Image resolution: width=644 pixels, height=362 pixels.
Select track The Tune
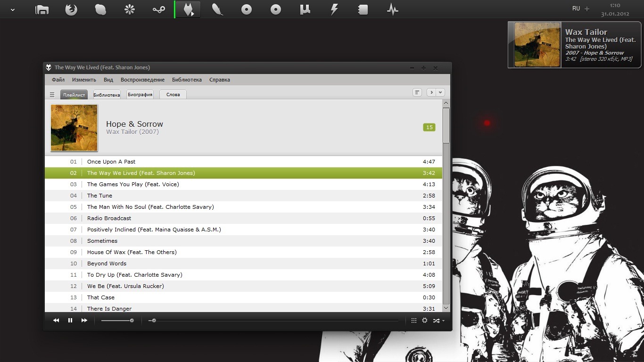click(243, 196)
